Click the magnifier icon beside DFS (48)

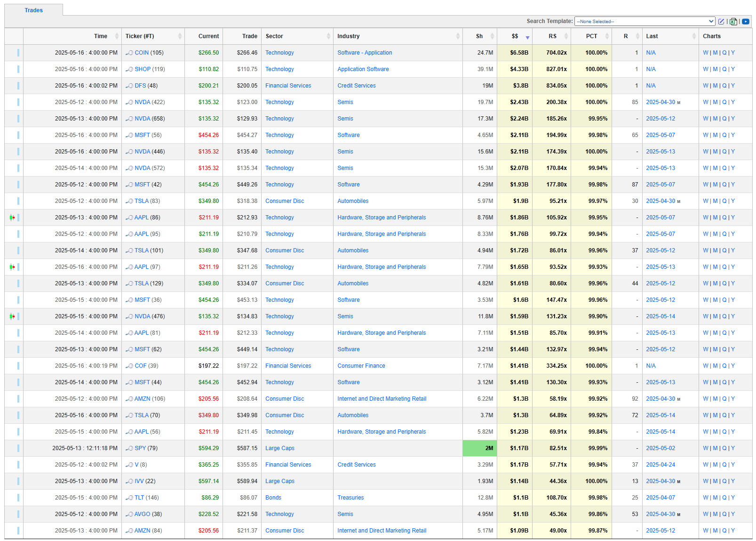click(129, 86)
